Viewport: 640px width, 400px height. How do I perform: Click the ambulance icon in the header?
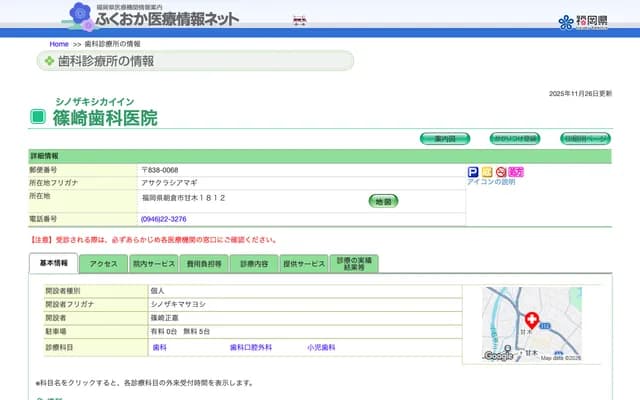tap(299, 20)
